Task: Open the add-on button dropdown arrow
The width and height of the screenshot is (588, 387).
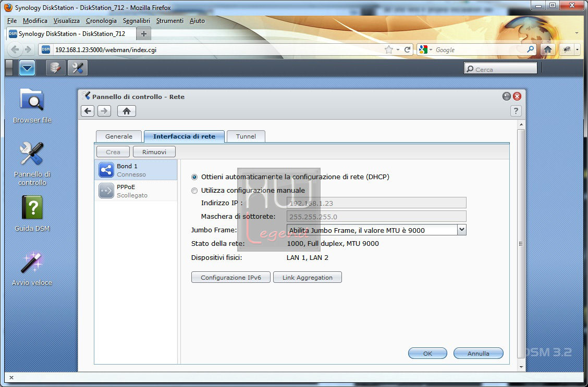Action: click(577, 49)
